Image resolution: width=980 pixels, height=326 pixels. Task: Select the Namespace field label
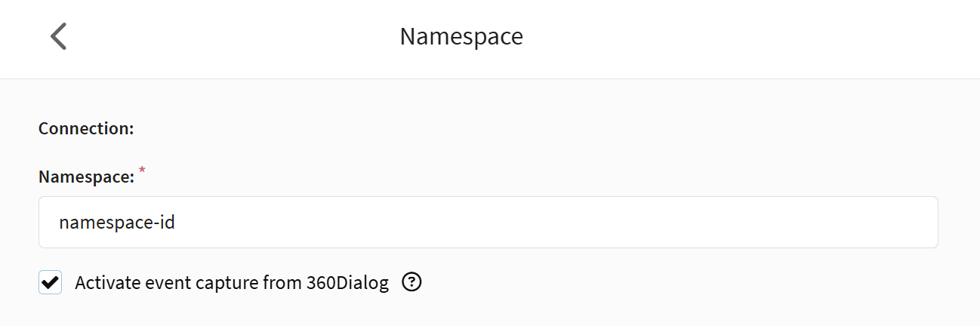point(86,177)
